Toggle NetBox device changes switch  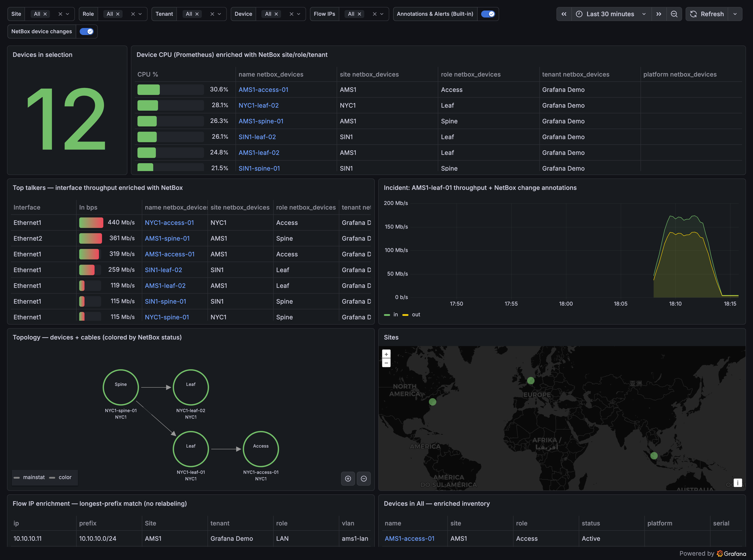(x=86, y=31)
